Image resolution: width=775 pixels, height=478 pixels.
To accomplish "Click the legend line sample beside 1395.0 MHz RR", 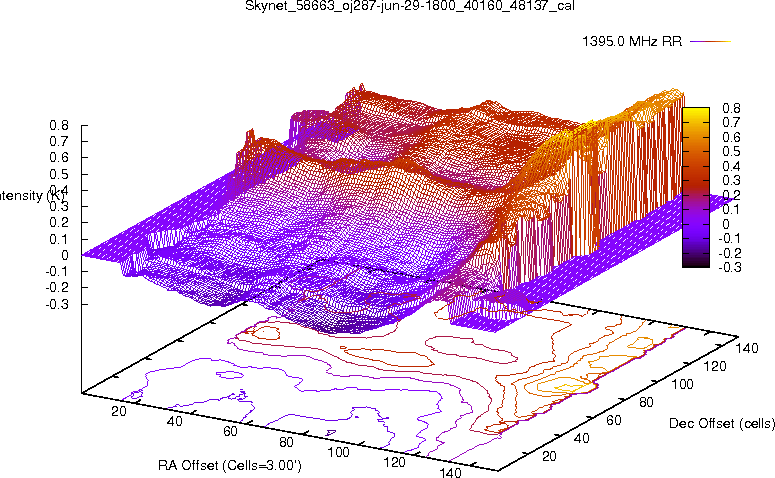I will (x=710, y=42).
